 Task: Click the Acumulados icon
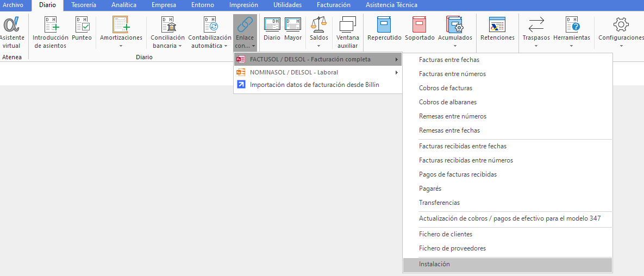[455, 24]
